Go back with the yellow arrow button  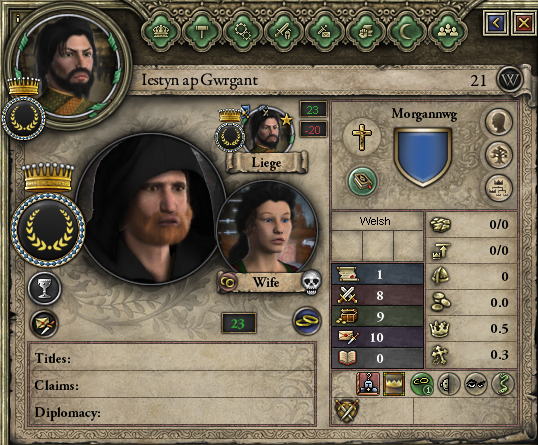(x=496, y=23)
